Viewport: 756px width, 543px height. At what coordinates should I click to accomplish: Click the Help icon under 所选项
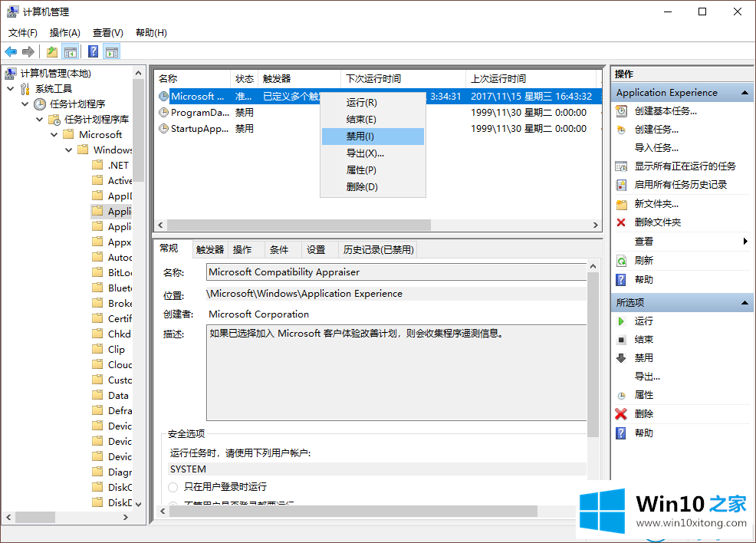[x=621, y=433]
